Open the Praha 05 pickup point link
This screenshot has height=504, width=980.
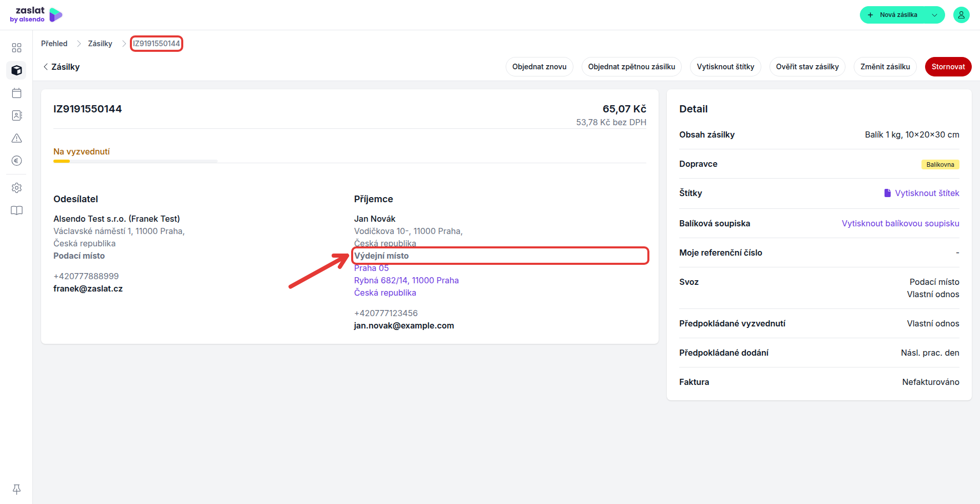click(x=371, y=268)
